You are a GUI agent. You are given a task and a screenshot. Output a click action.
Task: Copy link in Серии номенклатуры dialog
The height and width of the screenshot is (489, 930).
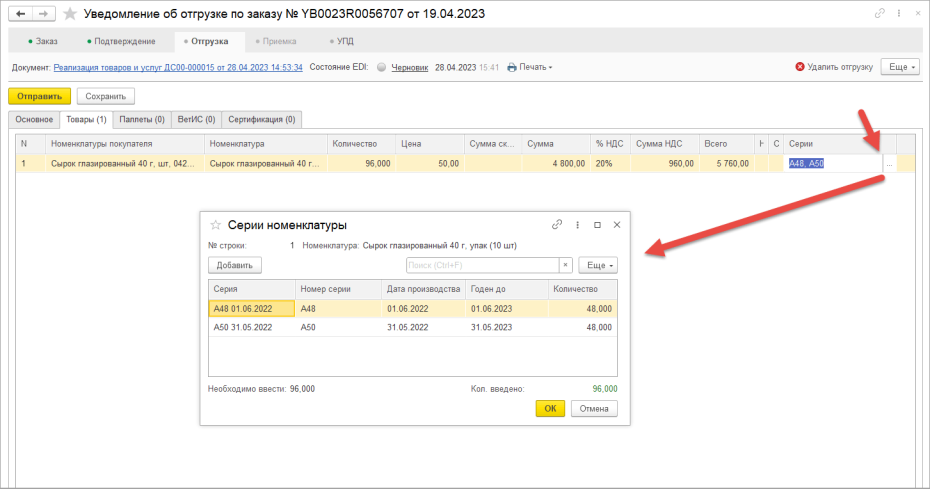click(x=556, y=225)
